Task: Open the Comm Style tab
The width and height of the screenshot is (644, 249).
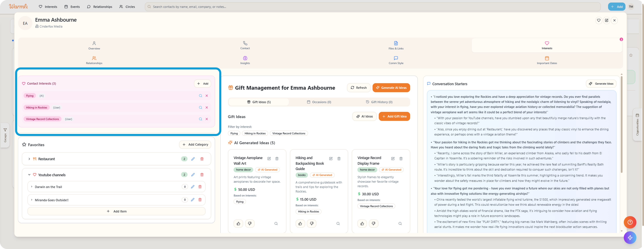Action: [x=396, y=60]
